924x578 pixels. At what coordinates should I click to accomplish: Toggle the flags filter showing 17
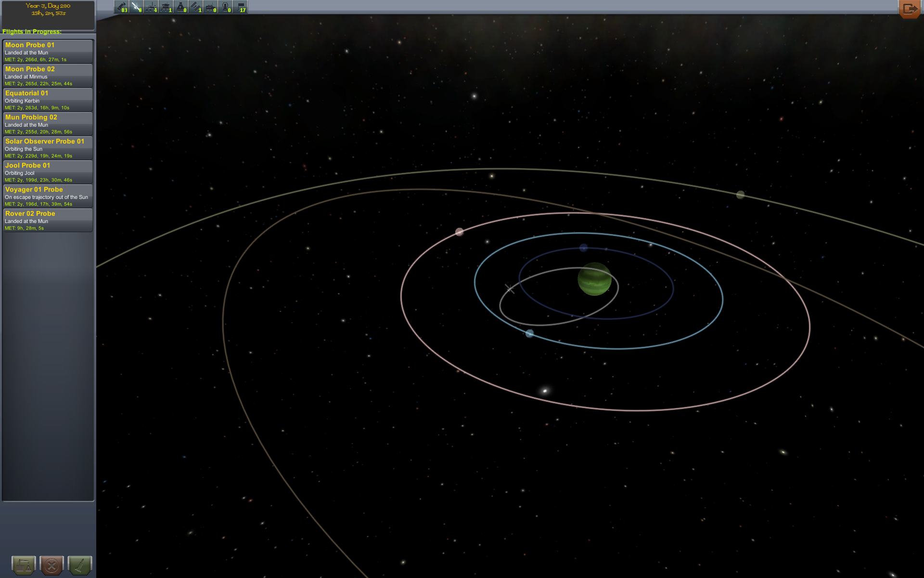tap(241, 7)
